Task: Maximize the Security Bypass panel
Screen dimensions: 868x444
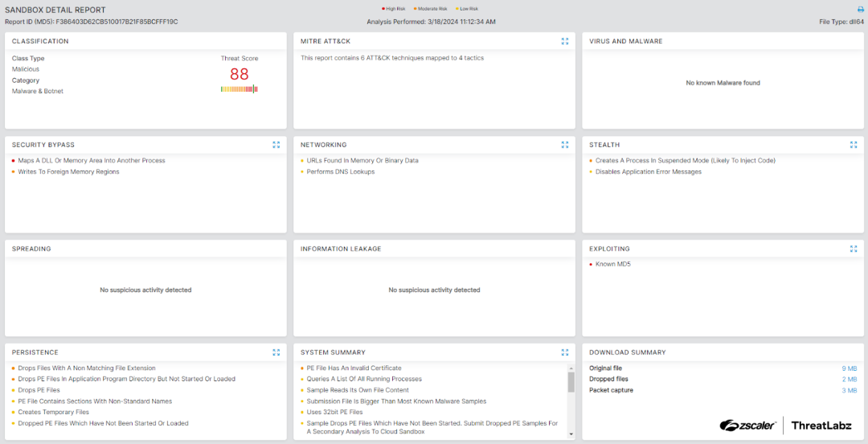Action: click(276, 145)
